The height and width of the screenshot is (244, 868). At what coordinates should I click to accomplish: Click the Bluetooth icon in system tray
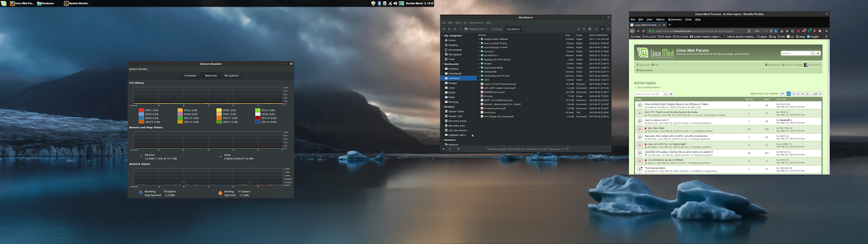[379, 3]
